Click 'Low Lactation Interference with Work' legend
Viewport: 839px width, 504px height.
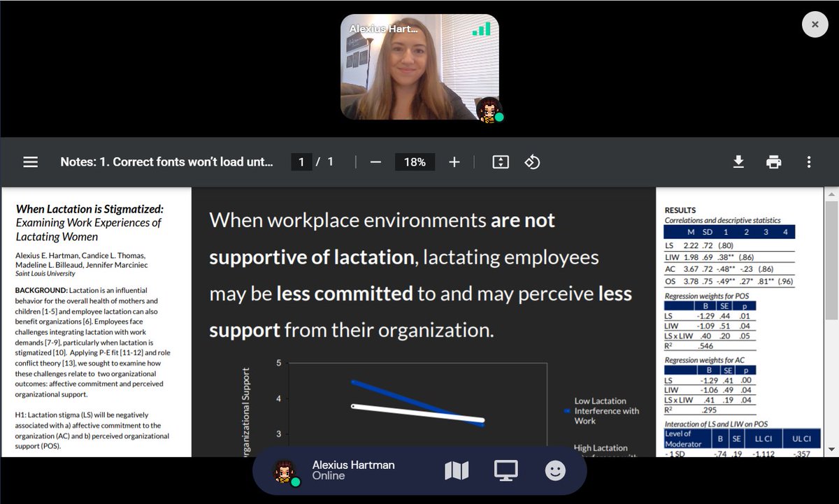[x=606, y=411]
